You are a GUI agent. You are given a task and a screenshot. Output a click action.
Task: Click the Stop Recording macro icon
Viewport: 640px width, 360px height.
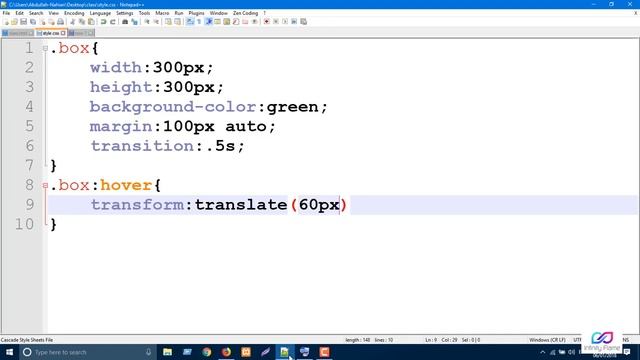pyautogui.click(x=276, y=22)
